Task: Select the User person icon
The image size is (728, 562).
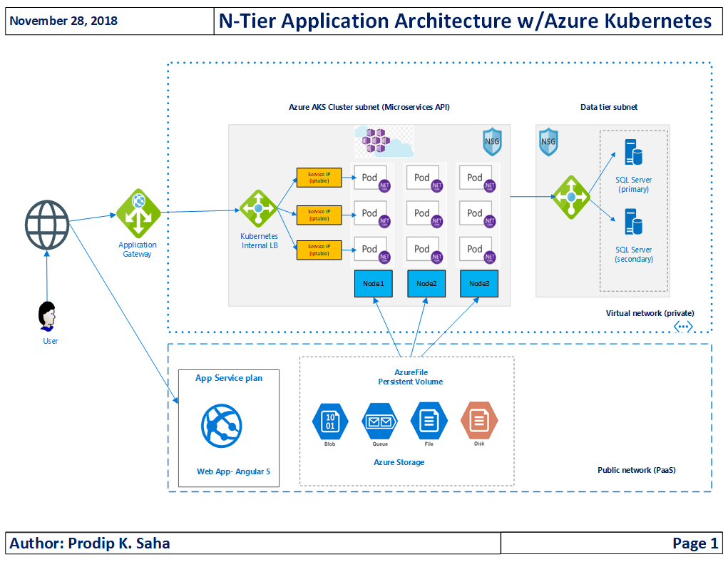Action: pyautogui.click(x=47, y=316)
